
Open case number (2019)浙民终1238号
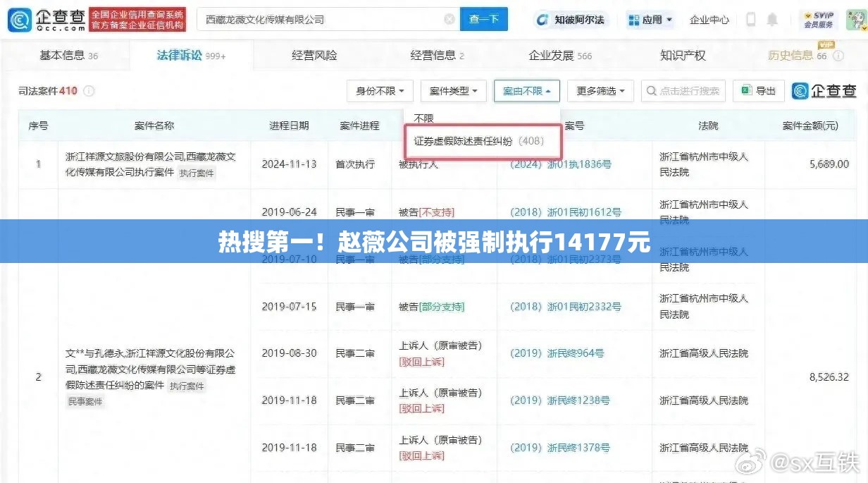tap(559, 401)
